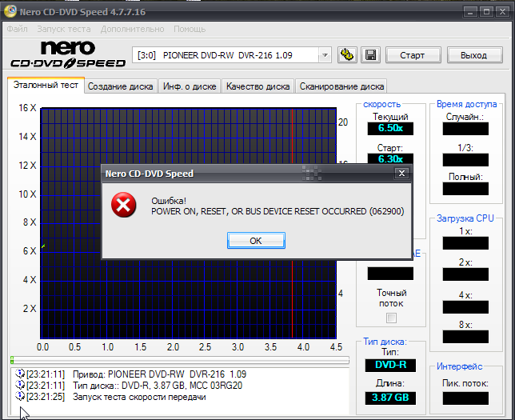Click the drive options icon in toolbar

[x=347, y=55]
